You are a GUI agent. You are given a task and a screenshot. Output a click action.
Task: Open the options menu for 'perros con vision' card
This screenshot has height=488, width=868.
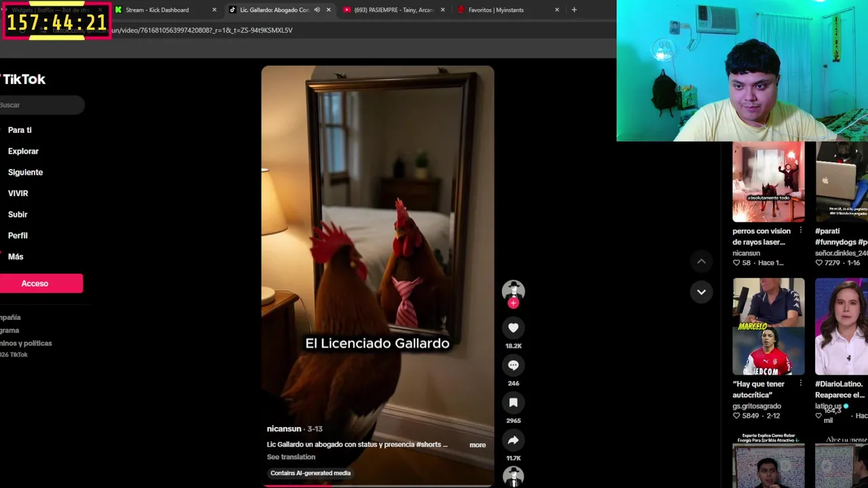pos(800,231)
